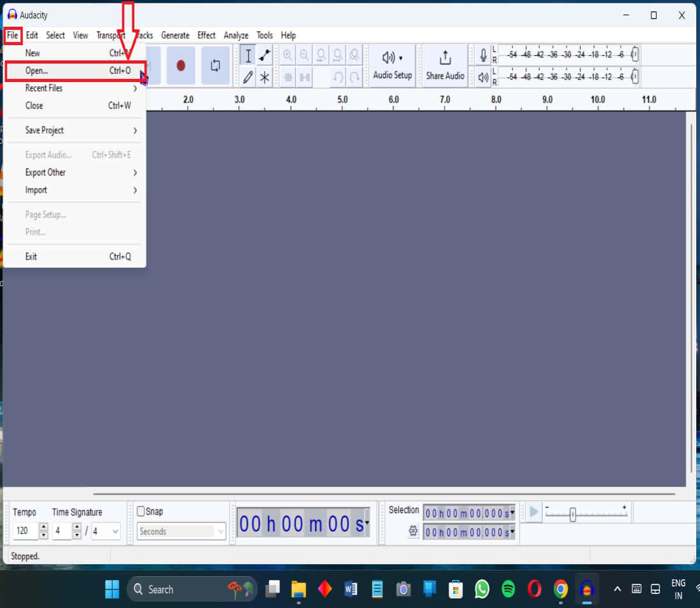This screenshot has height=608, width=700.
Task: Click the speaker playback meter icon
Action: point(483,77)
